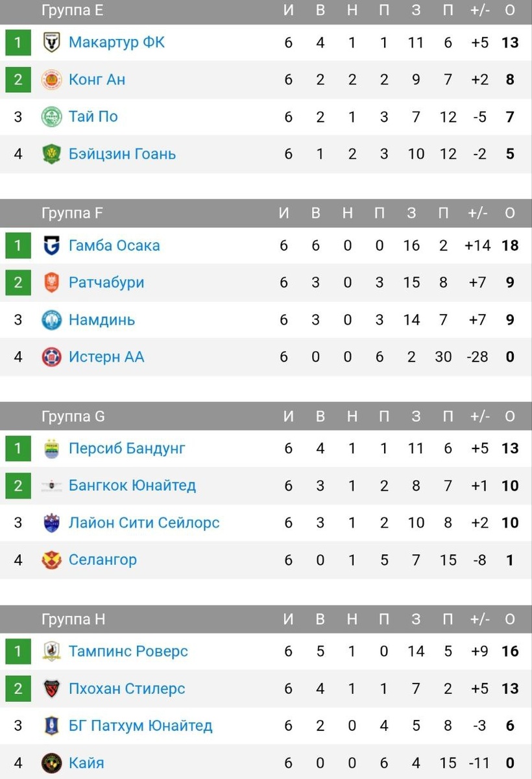The image size is (532, 779).
Task: Click the Кайя team badge
Action: coord(51,763)
